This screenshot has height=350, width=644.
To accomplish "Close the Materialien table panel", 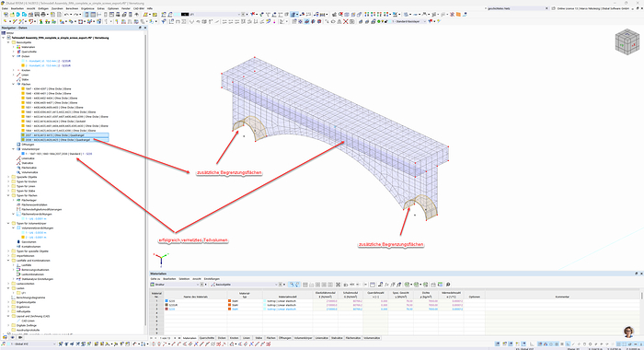I will [x=641, y=274].
